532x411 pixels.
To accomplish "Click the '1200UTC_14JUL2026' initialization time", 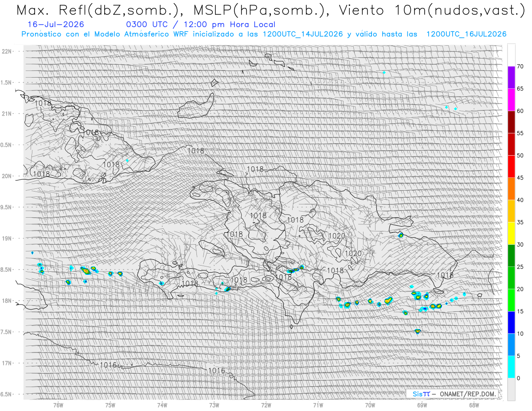I will 302,34.
